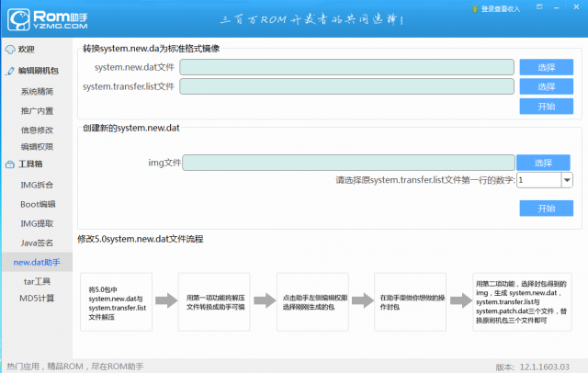Open the tar工具 item
Screen dimensions: 588x373
point(37,281)
